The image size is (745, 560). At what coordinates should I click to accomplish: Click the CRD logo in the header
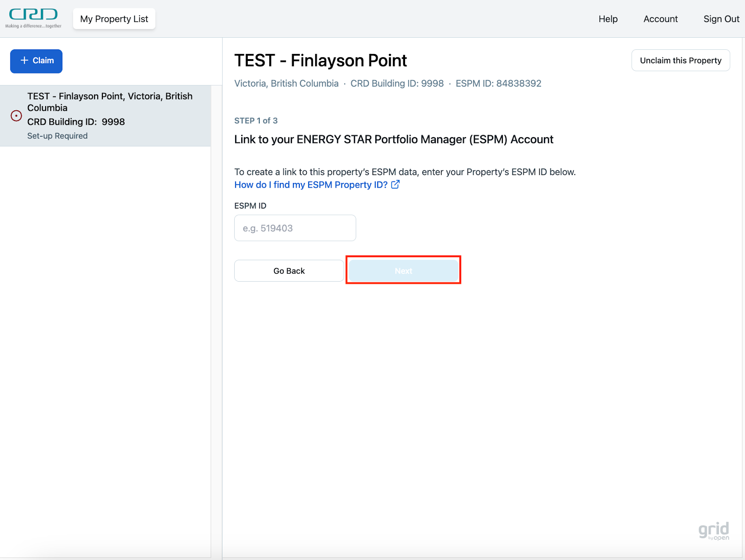pyautogui.click(x=33, y=18)
